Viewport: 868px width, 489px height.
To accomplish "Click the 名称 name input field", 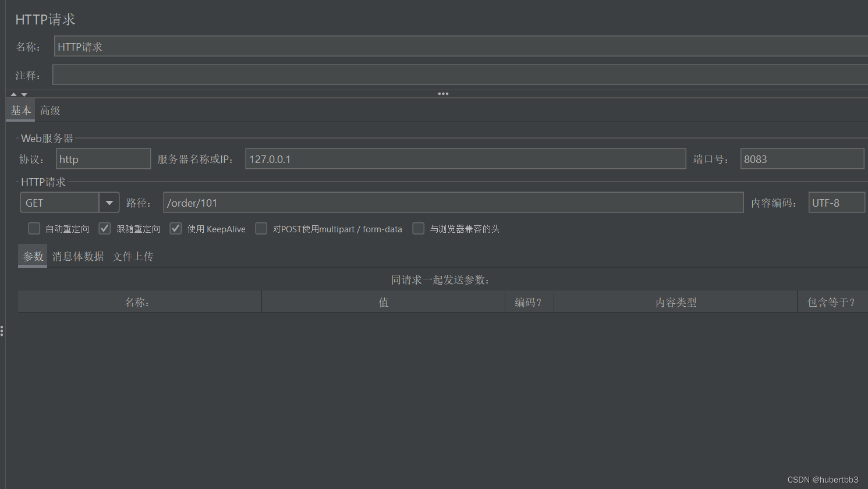I will pyautogui.click(x=460, y=47).
